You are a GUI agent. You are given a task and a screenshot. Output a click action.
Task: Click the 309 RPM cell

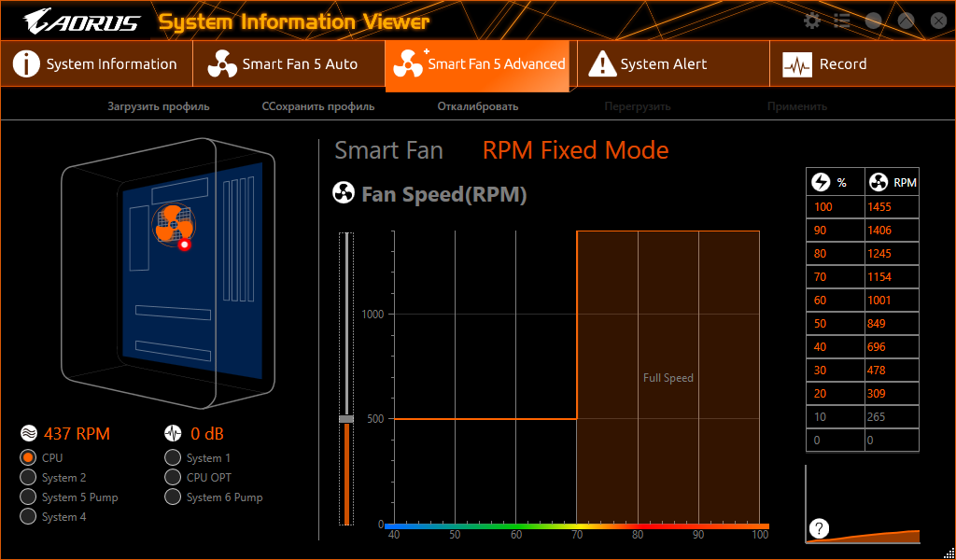point(892,394)
